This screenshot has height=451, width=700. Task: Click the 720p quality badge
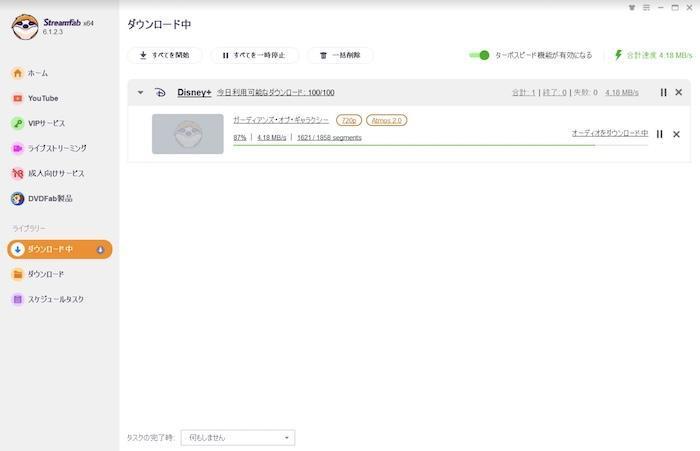(x=349, y=121)
